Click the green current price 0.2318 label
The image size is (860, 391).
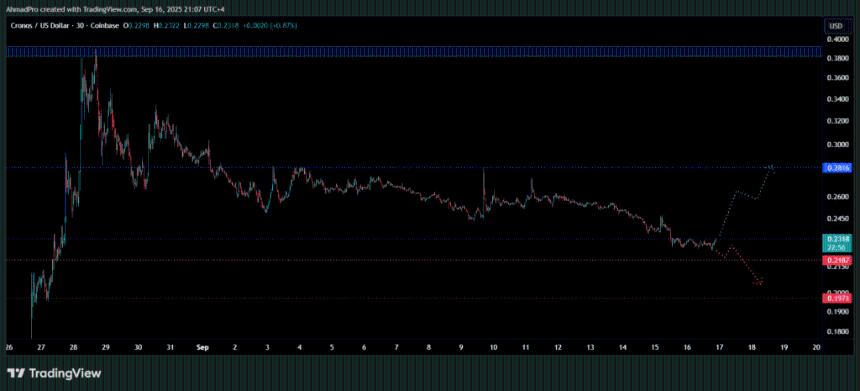[837, 242]
